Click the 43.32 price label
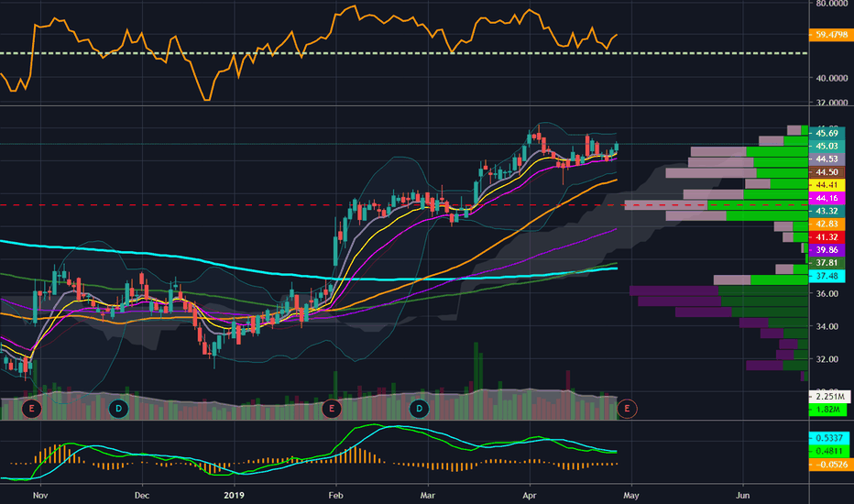 (827, 211)
